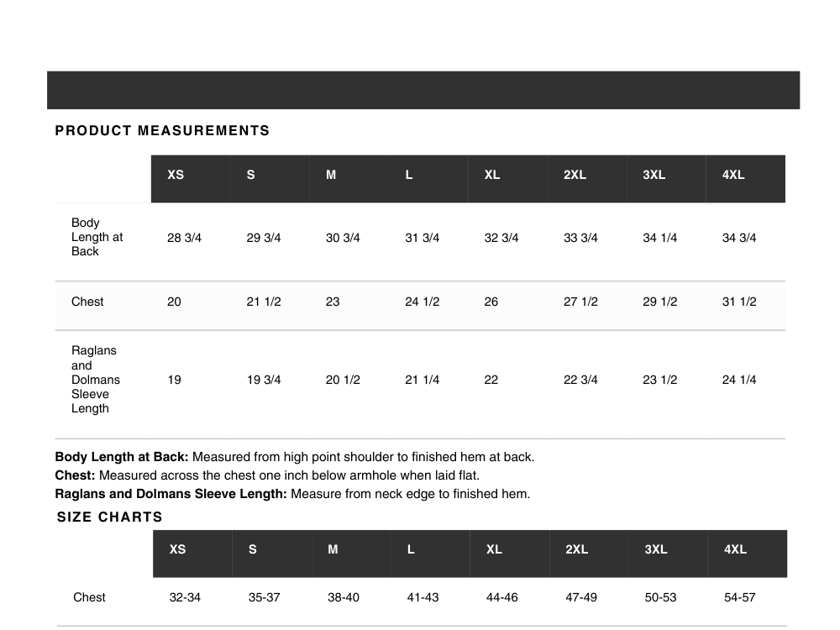This screenshot has width=840, height=630.
Task: Click the Body Length at Back row label
Action: pyautogui.click(x=97, y=237)
